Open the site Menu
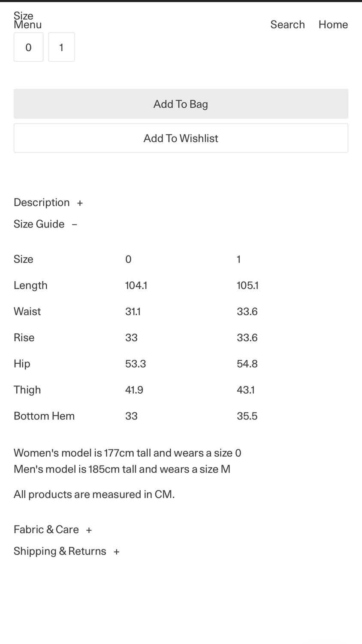362x644 pixels. click(x=27, y=25)
